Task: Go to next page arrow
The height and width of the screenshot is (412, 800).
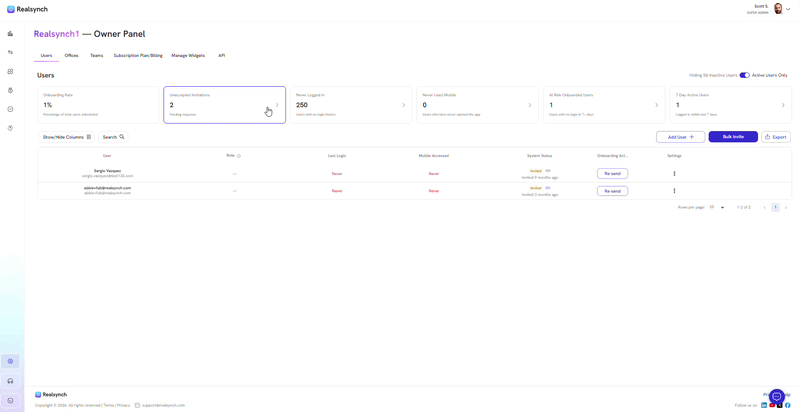Action: click(x=786, y=208)
